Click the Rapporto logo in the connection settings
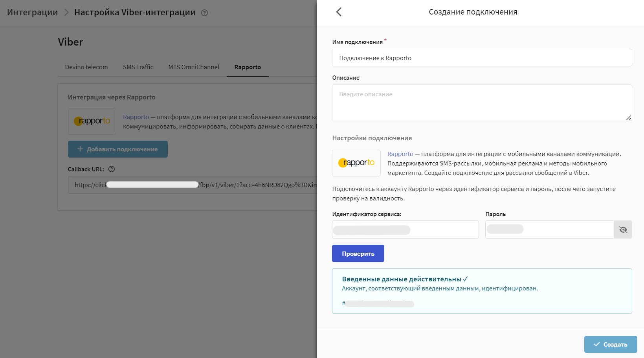The image size is (644, 358). (x=356, y=163)
